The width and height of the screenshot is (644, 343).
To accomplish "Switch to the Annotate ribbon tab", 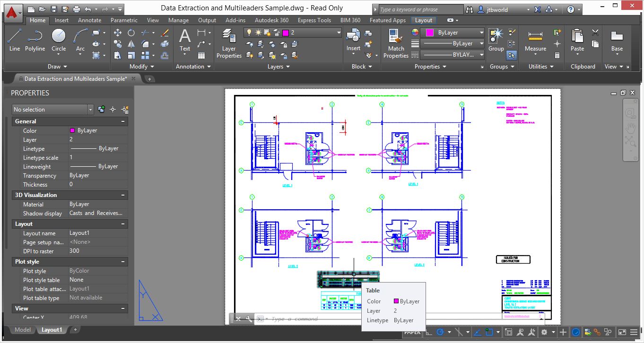I will tap(89, 20).
